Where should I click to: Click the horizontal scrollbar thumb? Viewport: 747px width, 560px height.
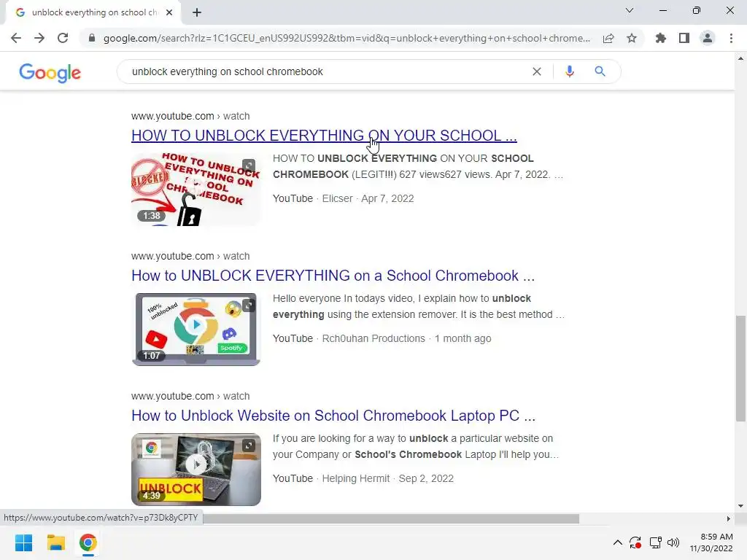tap(391, 518)
